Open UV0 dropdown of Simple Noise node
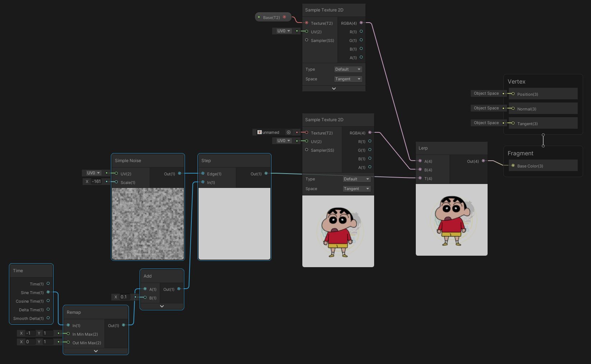591x364 pixels. tap(93, 173)
